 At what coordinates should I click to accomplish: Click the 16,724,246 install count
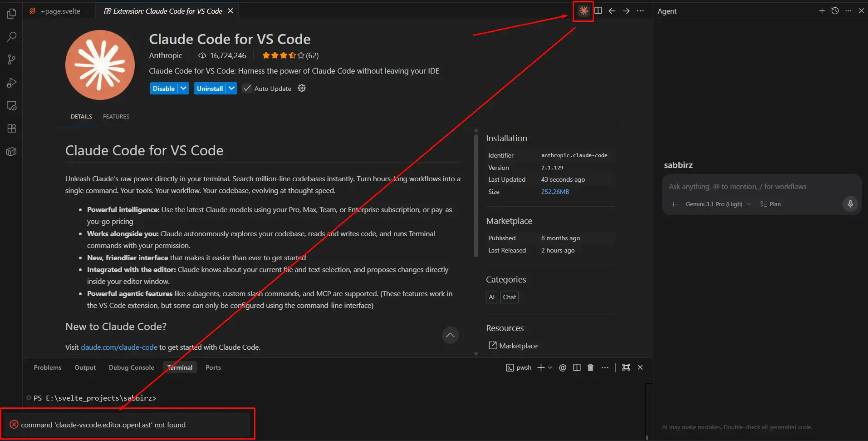(x=222, y=55)
